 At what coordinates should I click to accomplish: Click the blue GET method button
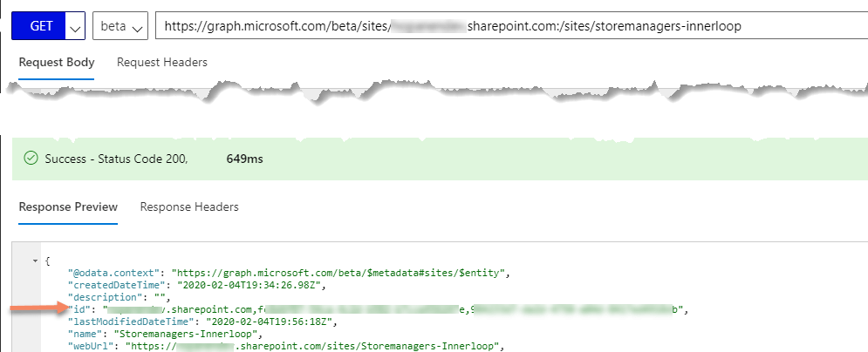pos(42,25)
